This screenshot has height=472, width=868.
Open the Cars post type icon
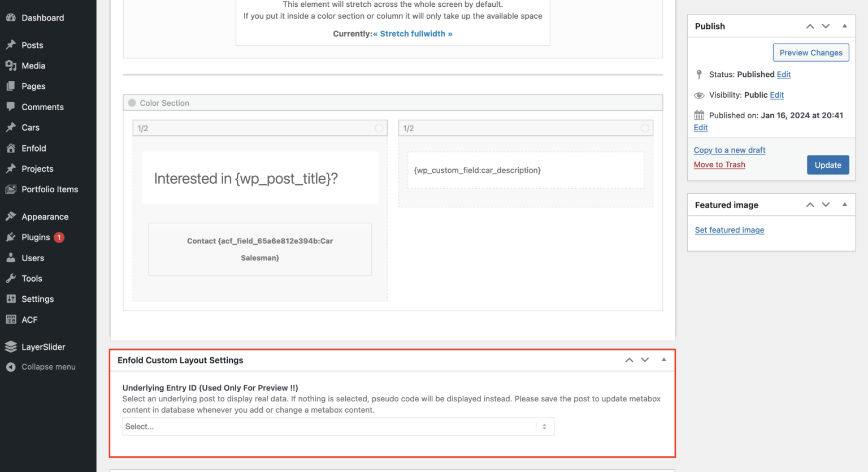pyautogui.click(x=11, y=127)
